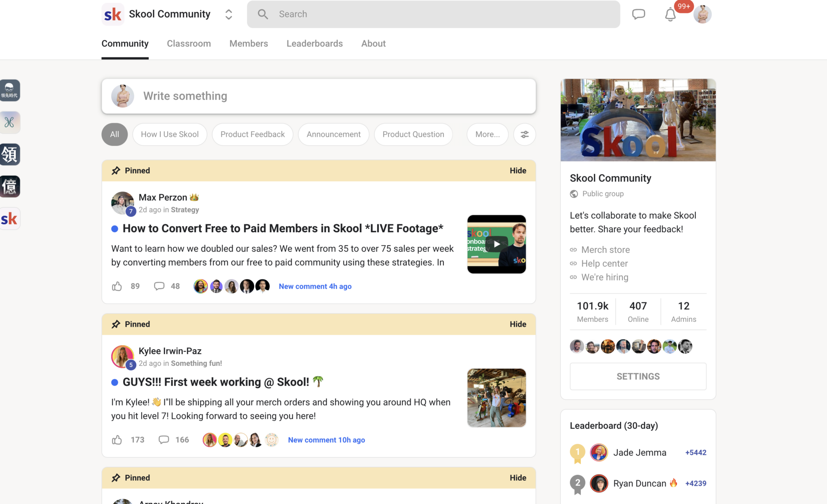Like the 'First week working @ Skool' post
The image size is (827, 504).
[117, 440]
